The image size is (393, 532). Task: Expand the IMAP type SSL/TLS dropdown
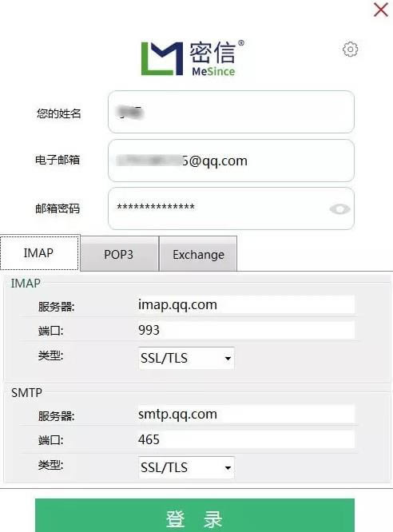pos(186,358)
